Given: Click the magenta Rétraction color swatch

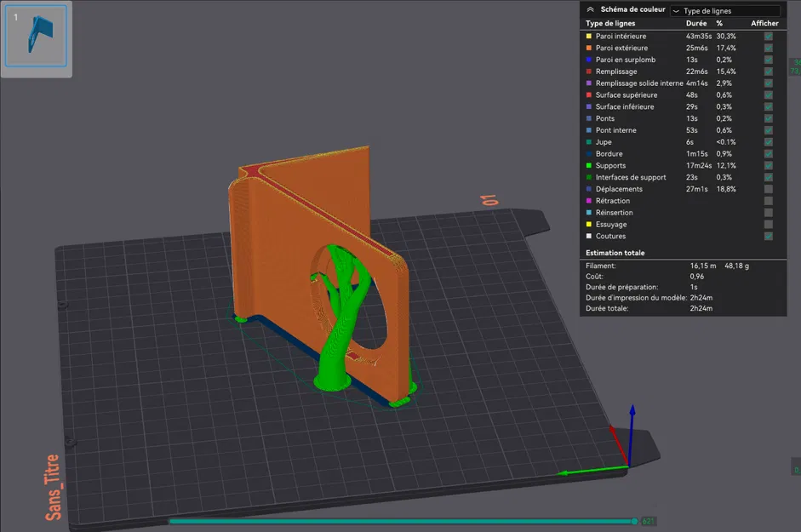Looking at the screenshot, I should pos(588,201).
